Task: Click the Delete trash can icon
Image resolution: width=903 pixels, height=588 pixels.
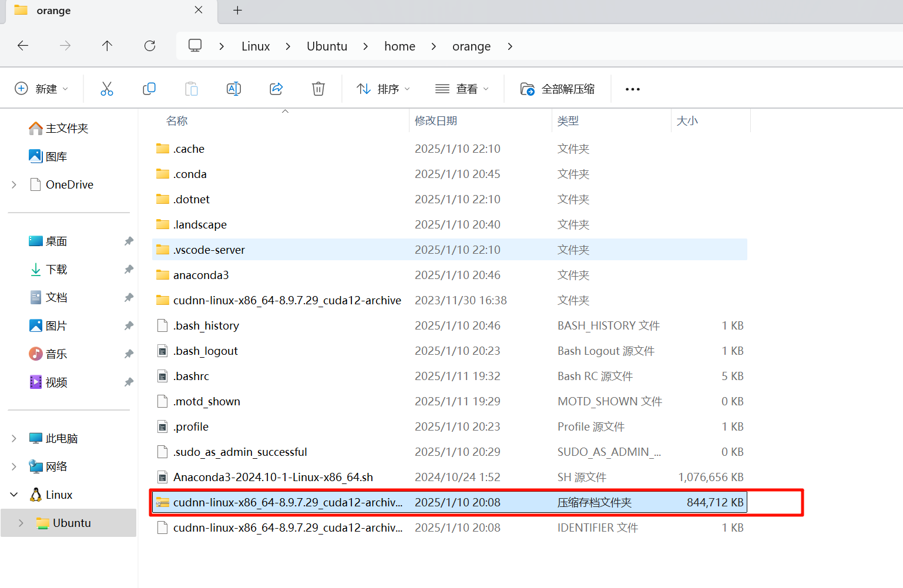Action: [318, 89]
